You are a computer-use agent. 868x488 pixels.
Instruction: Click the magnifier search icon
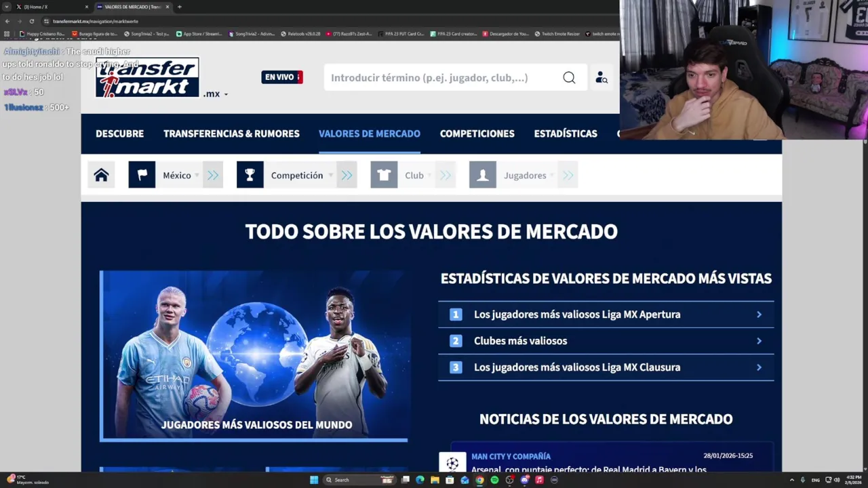(569, 77)
